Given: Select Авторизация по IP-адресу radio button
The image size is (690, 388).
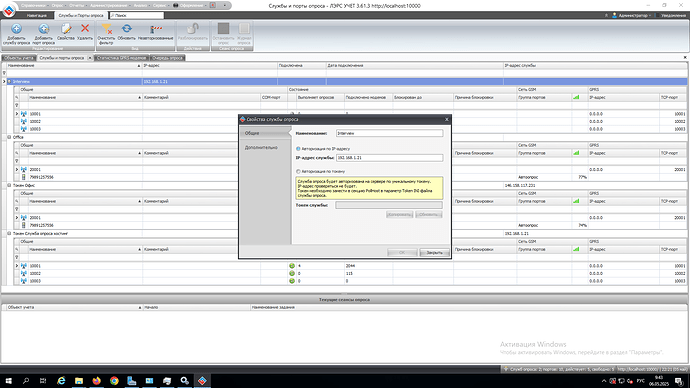Looking at the screenshot, I should [x=298, y=149].
